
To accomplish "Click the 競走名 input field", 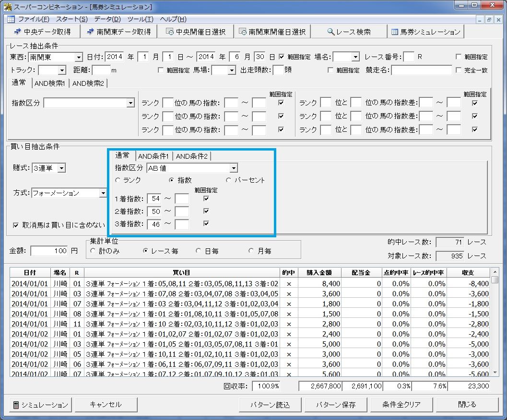I will [422, 70].
